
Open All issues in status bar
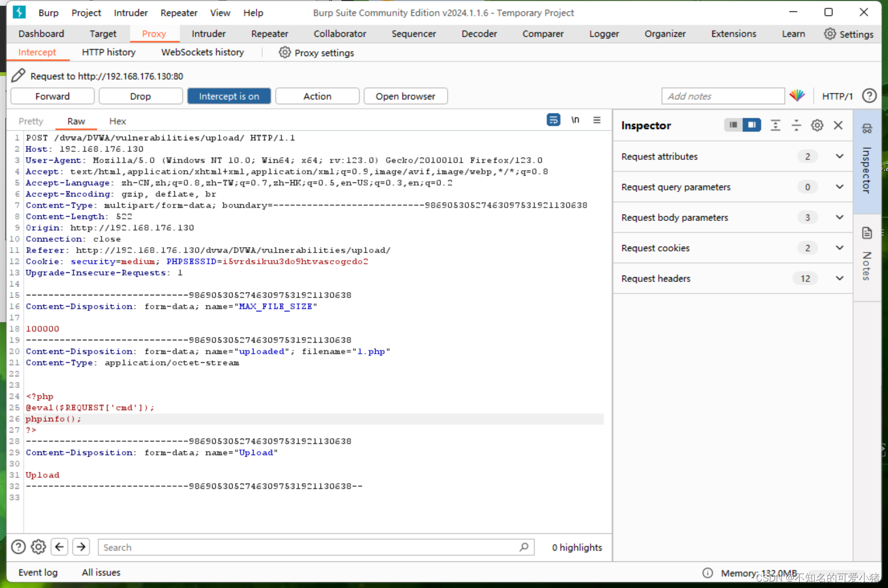[x=101, y=572]
